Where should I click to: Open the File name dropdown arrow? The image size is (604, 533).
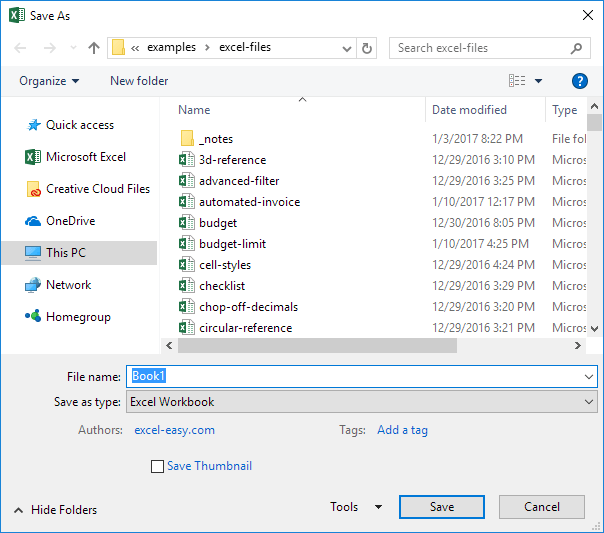pyautogui.click(x=588, y=376)
